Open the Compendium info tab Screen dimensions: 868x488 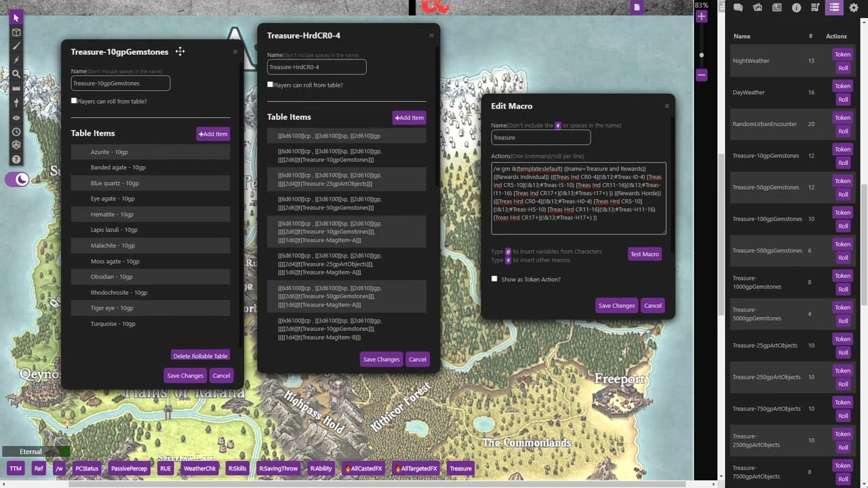796,7
